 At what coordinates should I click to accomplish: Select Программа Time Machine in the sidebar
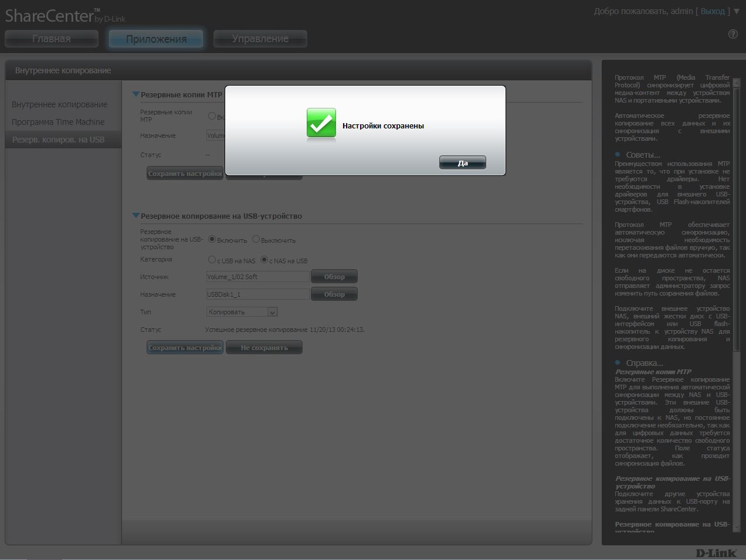click(58, 122)
